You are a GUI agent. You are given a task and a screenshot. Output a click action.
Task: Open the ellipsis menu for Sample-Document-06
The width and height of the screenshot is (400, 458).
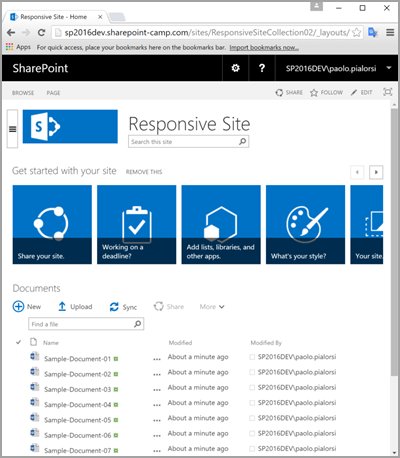tap(157, 436)
